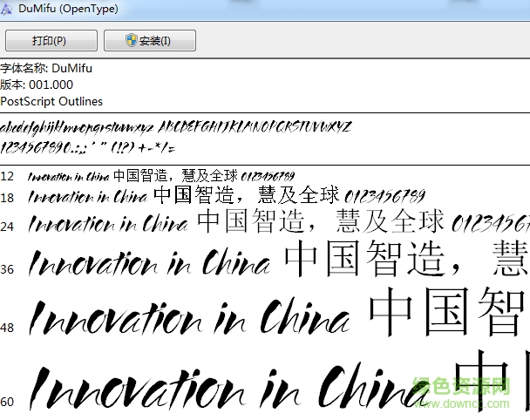Click the PostScript Outlines text
530x420 pixels.
tap(51, 101)
